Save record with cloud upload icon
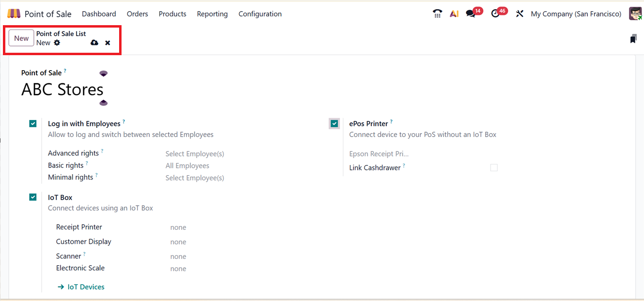 point(94,43)
